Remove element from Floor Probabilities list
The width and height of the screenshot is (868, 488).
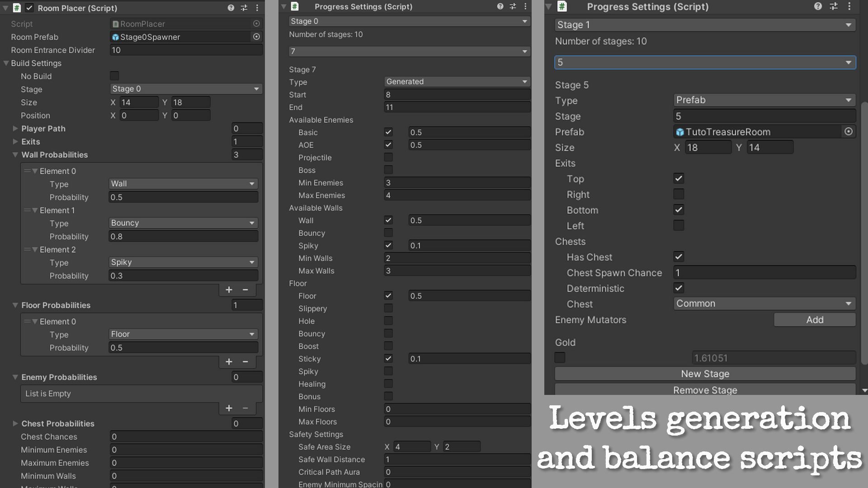245,361
